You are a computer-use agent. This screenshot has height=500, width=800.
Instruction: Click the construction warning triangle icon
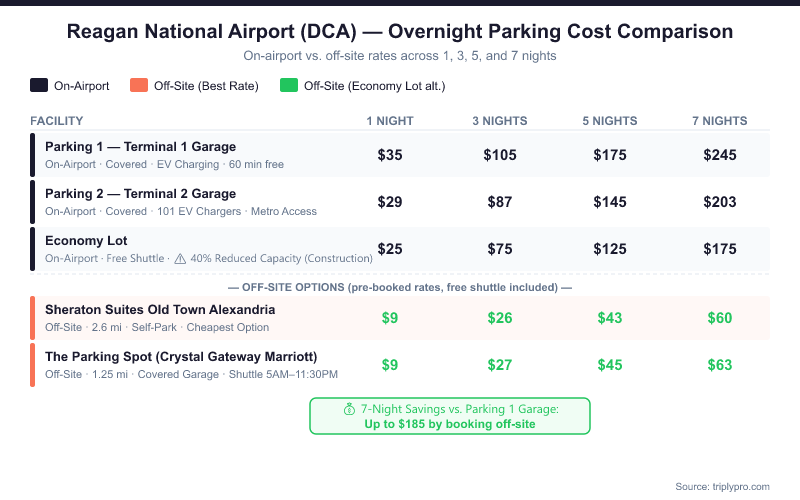(180, 258)
